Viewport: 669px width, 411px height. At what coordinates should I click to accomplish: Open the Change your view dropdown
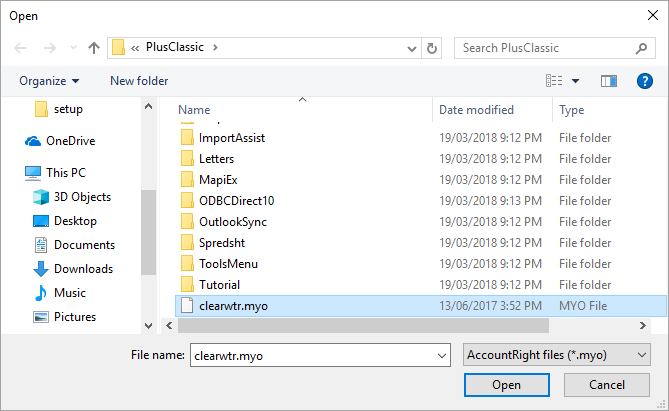point(576,81)
